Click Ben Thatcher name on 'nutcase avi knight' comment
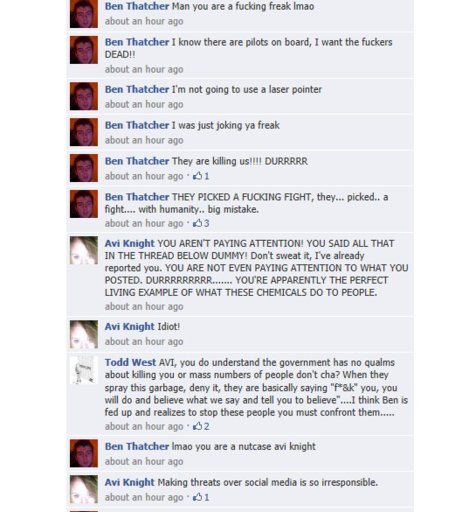The width and height of the screenshot is (462, 512). 137,446
